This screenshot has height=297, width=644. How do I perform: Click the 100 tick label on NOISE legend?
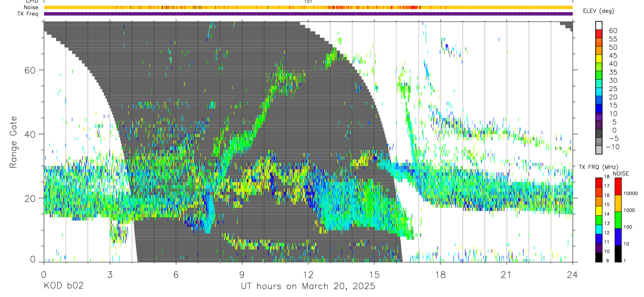629,227
